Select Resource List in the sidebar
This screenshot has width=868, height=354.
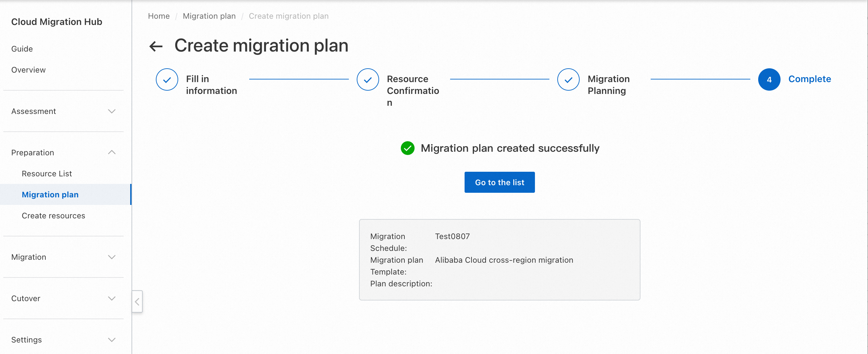[47, 174]
